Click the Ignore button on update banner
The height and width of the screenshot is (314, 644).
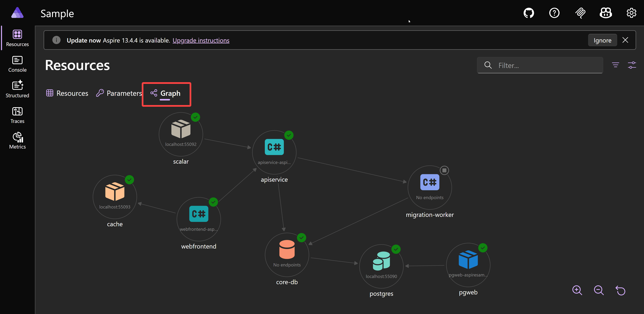603,40
